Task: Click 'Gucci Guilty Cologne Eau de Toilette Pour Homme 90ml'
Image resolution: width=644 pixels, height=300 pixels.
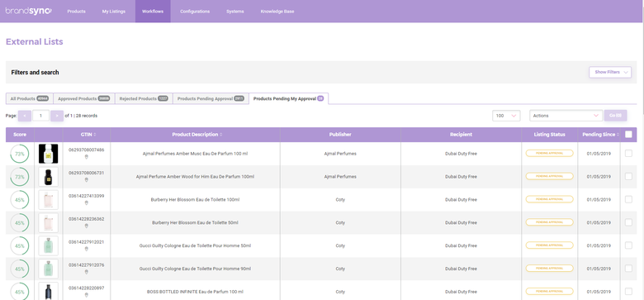Action: pyautogui.click(x=195, y=269)
